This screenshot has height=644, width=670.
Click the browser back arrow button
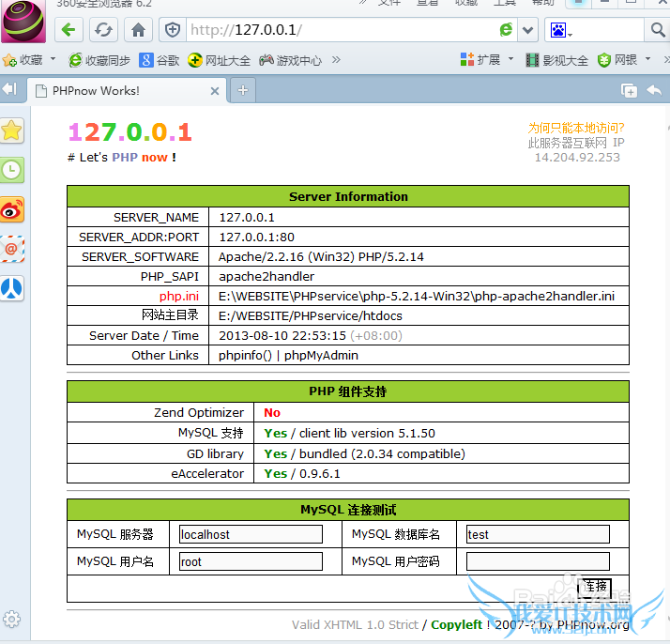(x=68, y=30)
